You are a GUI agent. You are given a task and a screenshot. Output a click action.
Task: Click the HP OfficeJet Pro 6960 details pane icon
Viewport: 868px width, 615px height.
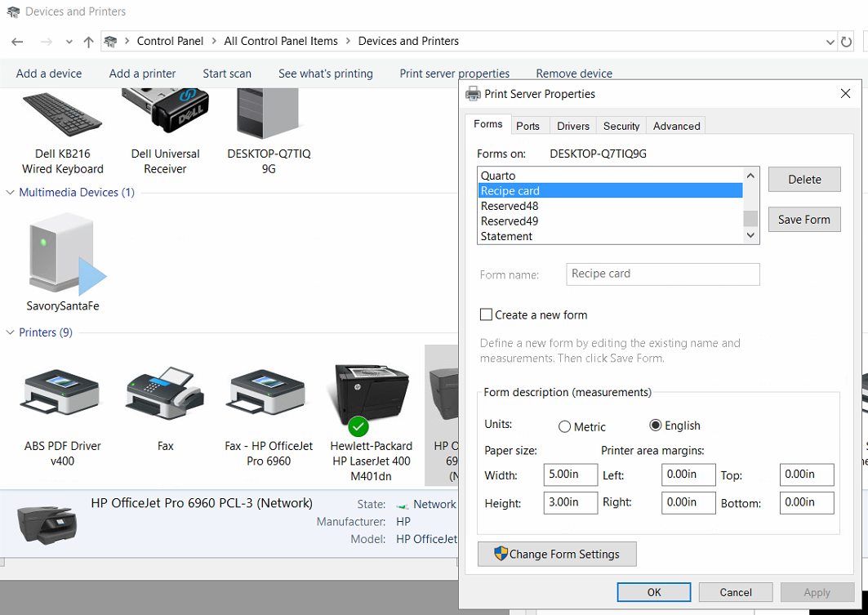pos(47,525)
